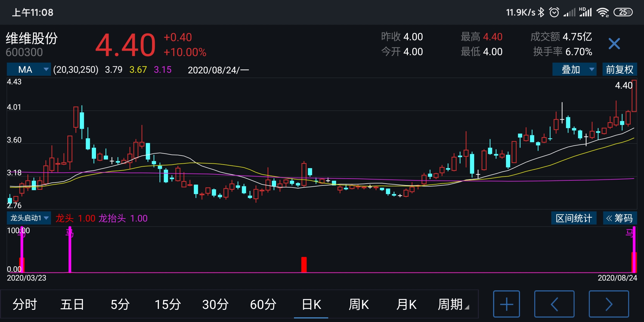The width and height of the screenshot is (644, 322).
Task: Tap the left arrow navigation icon
Action: 554,304
